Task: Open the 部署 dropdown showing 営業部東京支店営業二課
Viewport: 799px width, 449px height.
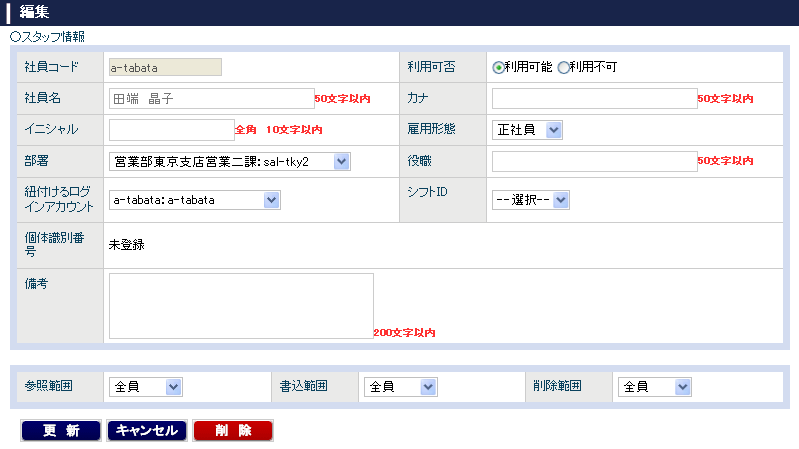Action: [230, 162]
